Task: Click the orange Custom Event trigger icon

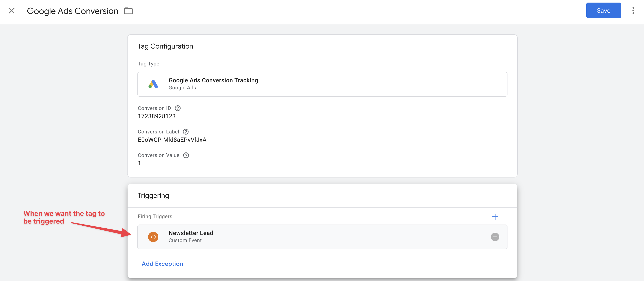Action: pos(153,237)
